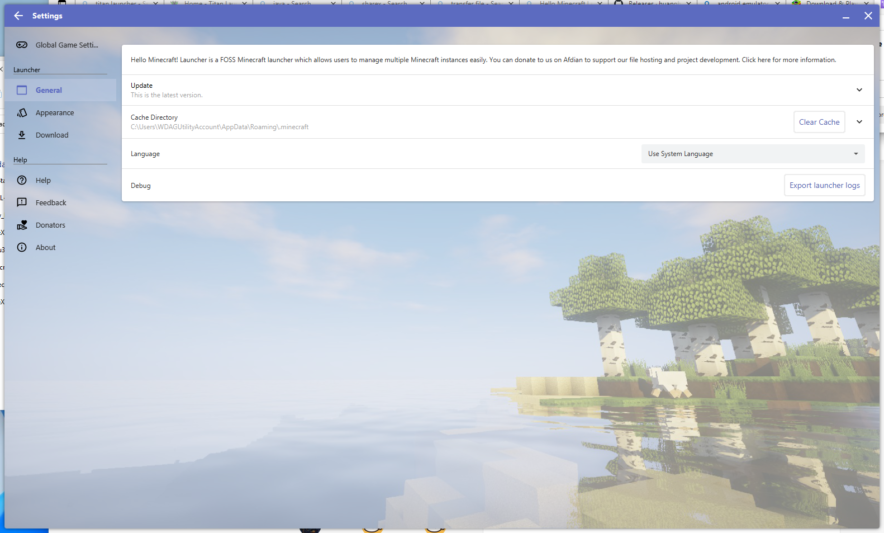The image size is (884, 533).
Task: Open the Use System Language dropdown
Action: (x=753, y=154)
